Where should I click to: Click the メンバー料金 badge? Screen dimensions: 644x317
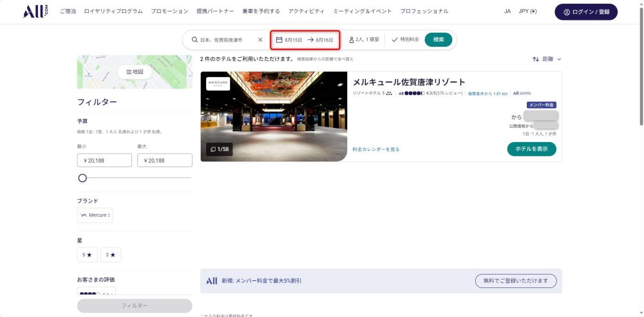(x=542, y=105)
